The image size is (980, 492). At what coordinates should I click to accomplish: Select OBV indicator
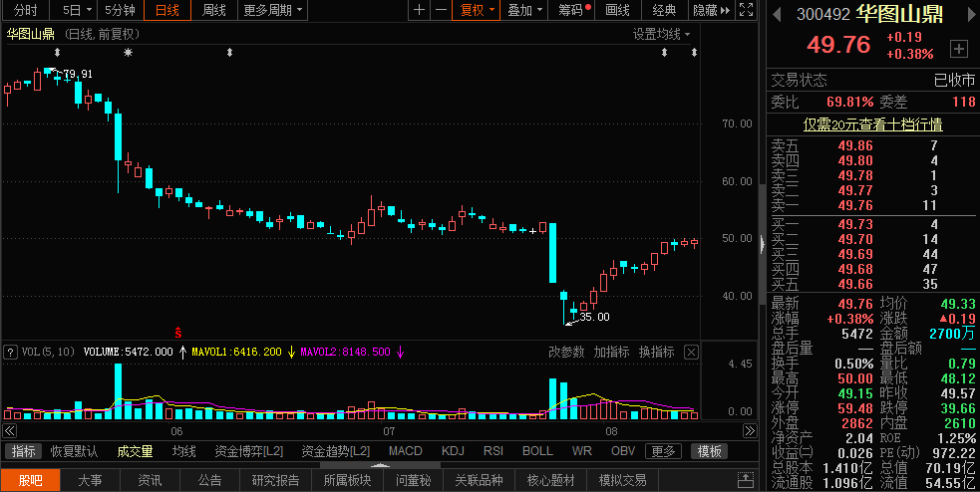(x=622, y=451)
